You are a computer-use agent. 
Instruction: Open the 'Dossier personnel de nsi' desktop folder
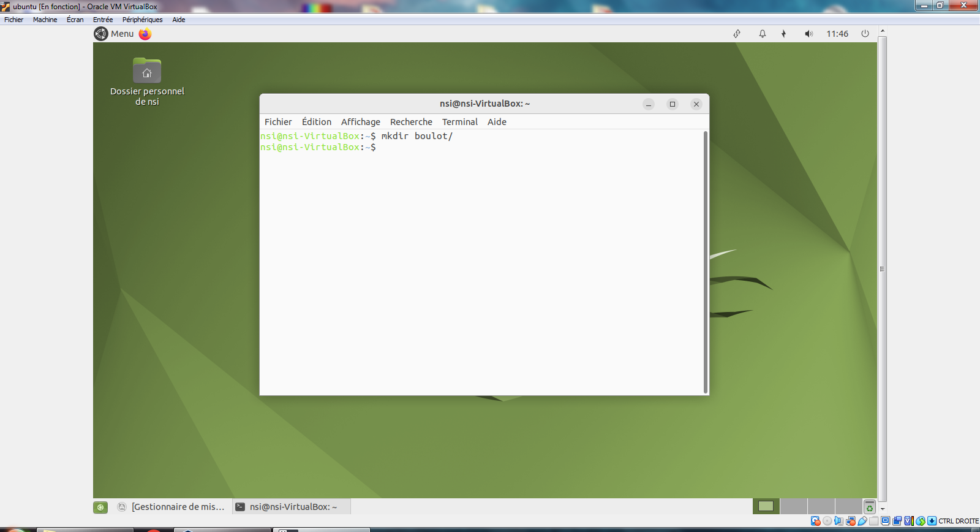pos(147,72)
